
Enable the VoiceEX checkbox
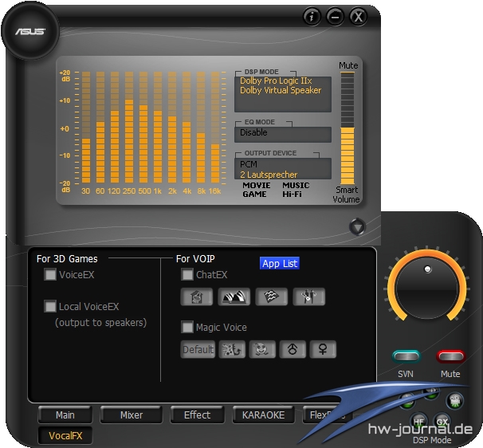click(x=50, y=274)
